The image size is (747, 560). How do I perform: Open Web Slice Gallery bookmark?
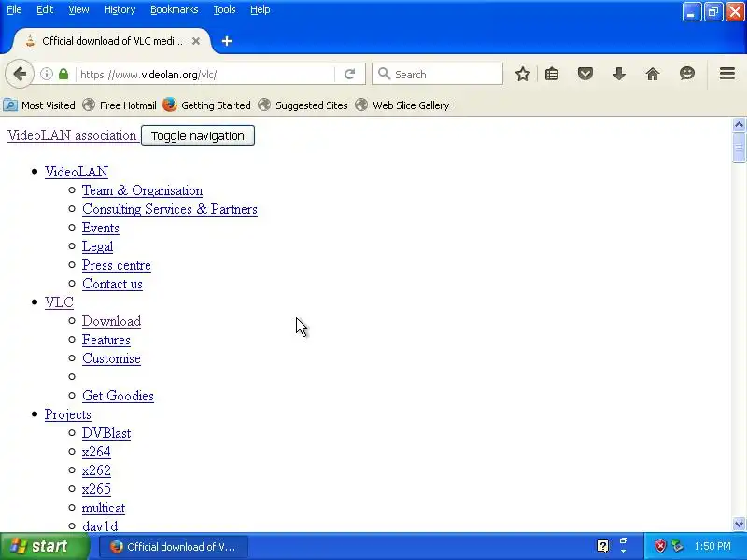[x=403, y=105]
